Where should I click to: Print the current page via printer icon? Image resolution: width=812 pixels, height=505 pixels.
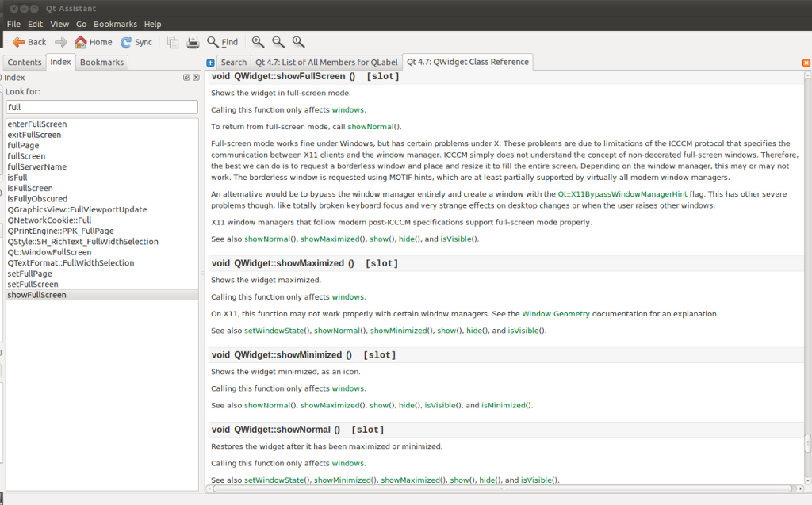[x=193, y=42]
